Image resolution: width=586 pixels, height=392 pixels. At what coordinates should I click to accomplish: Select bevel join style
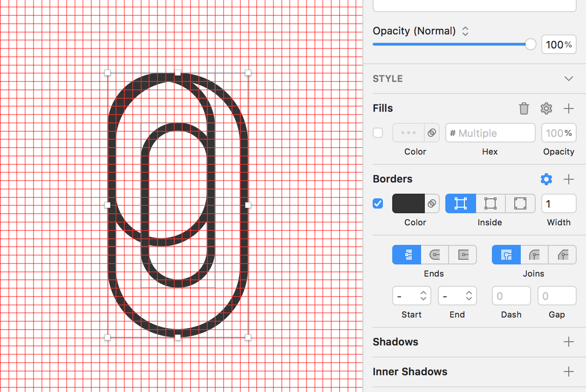pyautogui.click(x=562, y=255)
